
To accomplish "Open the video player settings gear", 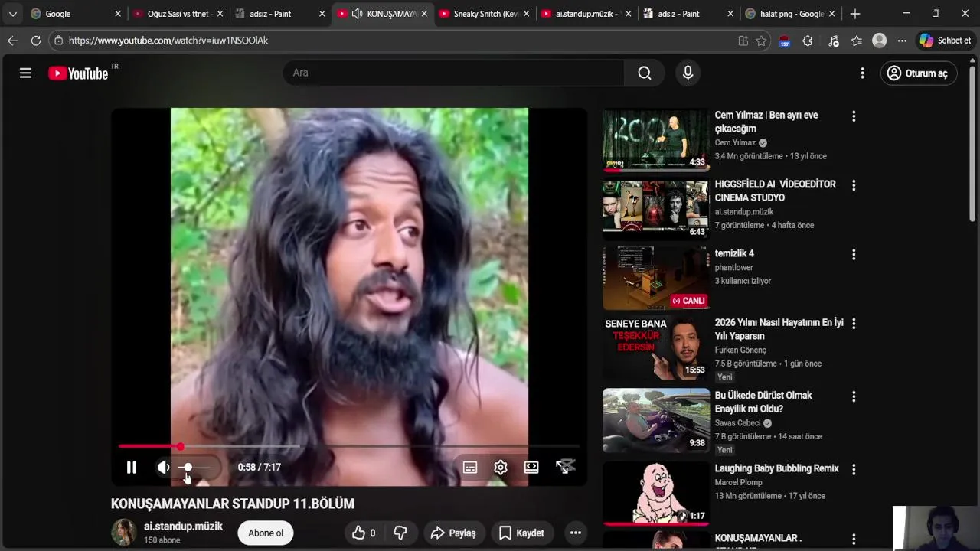I will click(501, 468).
